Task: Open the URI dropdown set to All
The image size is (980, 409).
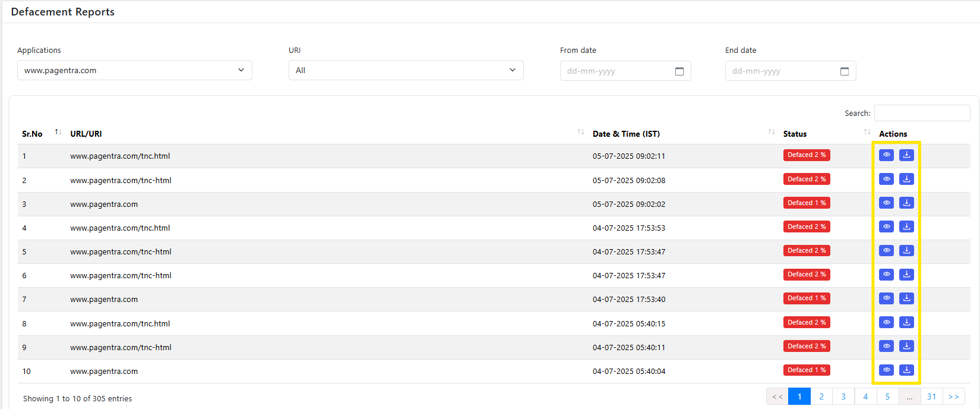Action: point(406,70)
